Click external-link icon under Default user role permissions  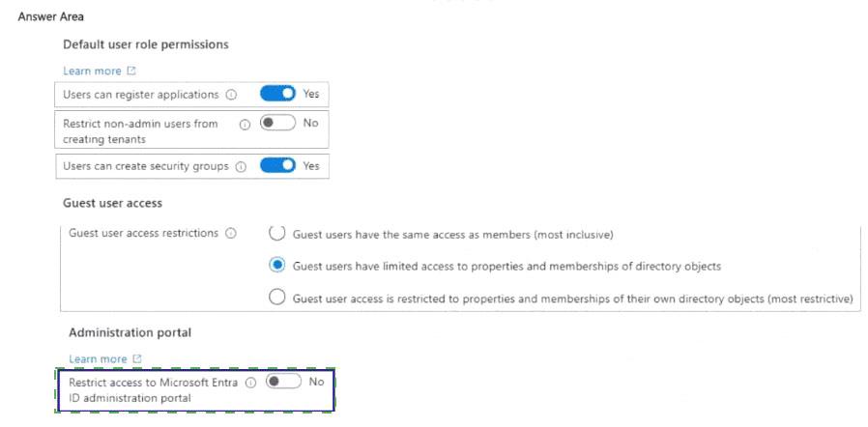click(x=131, y=71)
